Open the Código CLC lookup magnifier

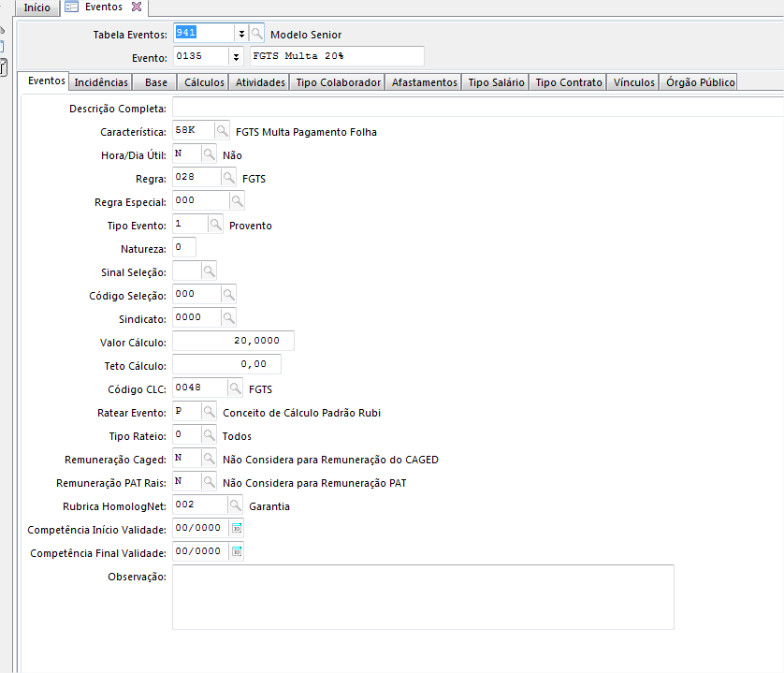[x=235, y=388]
